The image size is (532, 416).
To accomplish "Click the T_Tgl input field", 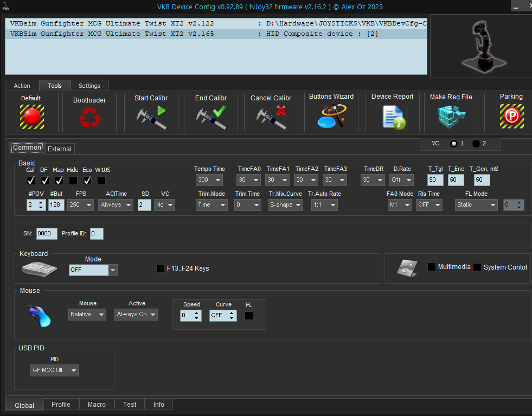I will 435,180.
